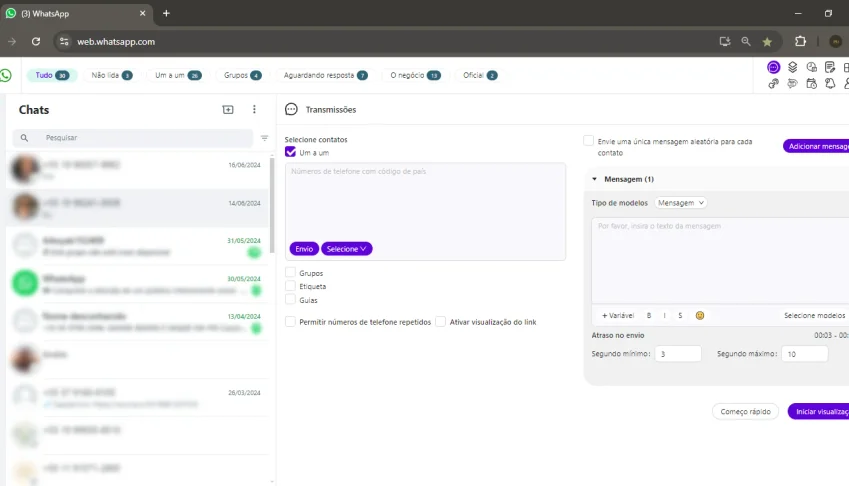849x486 pixels.
Task: Click the + Variável button
Action: pyautogui.click(x=618, y=316)
